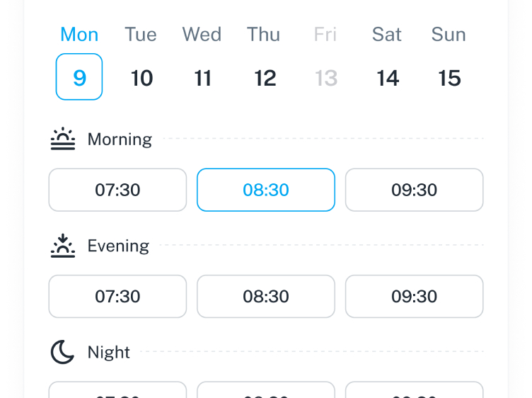The height and width of the screenshot is (398, 532).
Task: Click the Evening sunset icon
Action: [63, 246]
